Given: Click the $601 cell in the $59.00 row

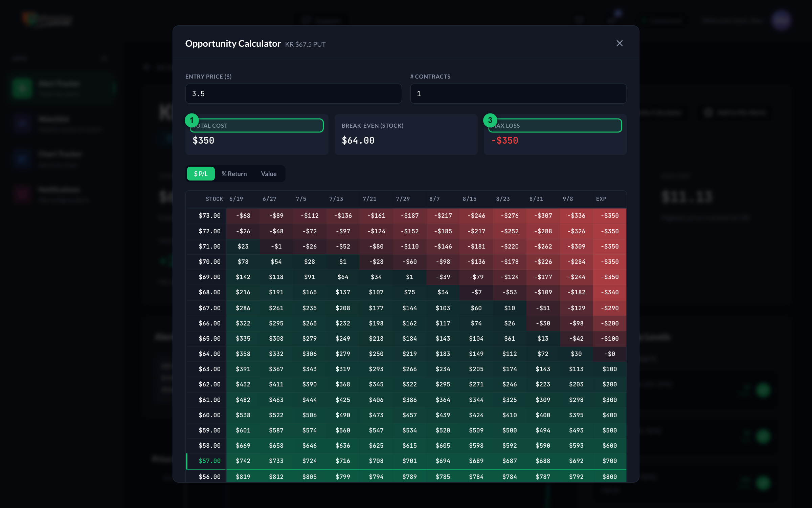Looking at the screenshot, I should click(x=243, y=430).
